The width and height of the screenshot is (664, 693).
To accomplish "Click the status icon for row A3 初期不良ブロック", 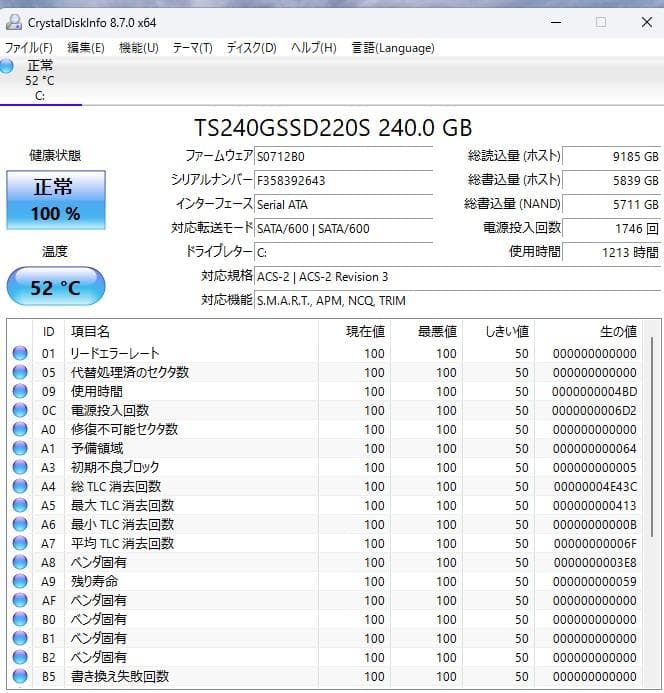I will 20,467.
